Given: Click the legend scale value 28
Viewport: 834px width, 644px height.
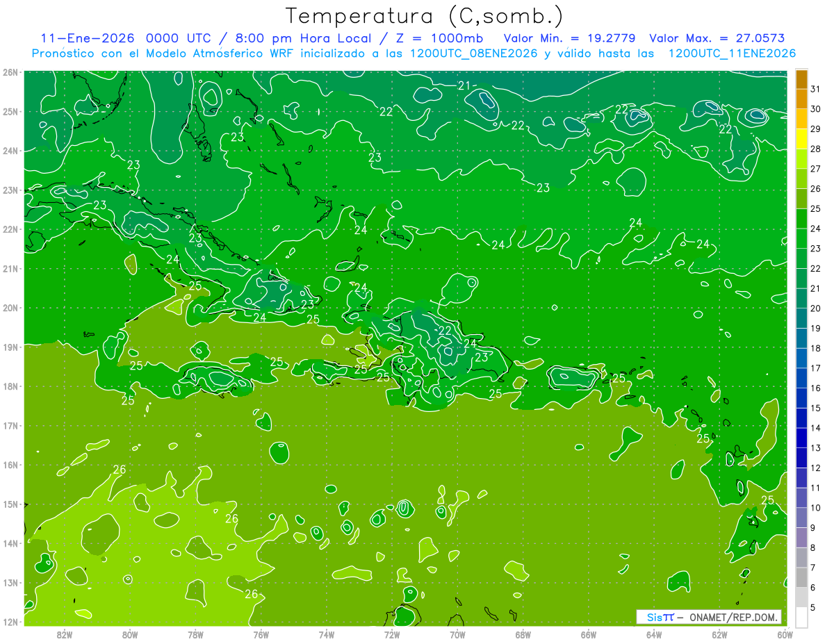Looking at the screenshot, I should pos(815,149).
